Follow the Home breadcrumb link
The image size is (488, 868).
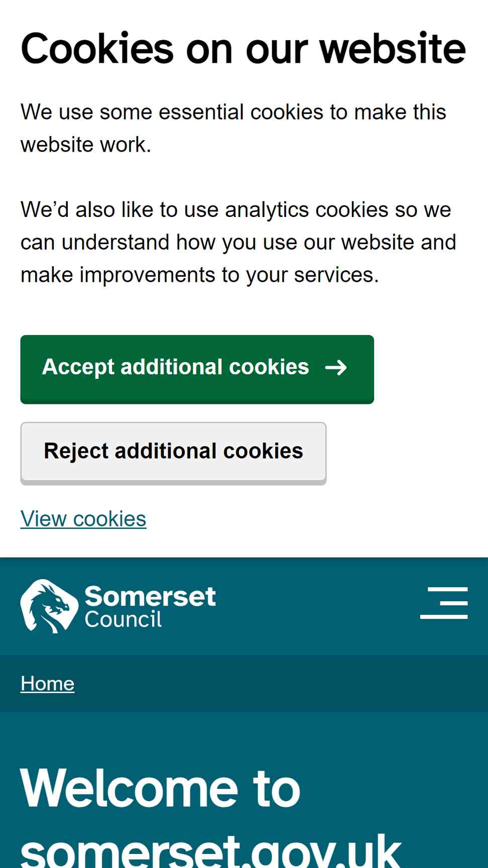[x=48, y=684]
